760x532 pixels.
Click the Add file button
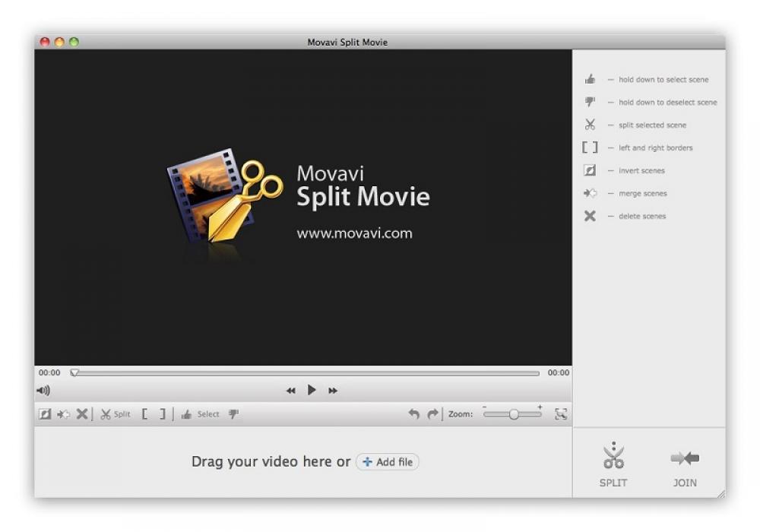(387, 461)
